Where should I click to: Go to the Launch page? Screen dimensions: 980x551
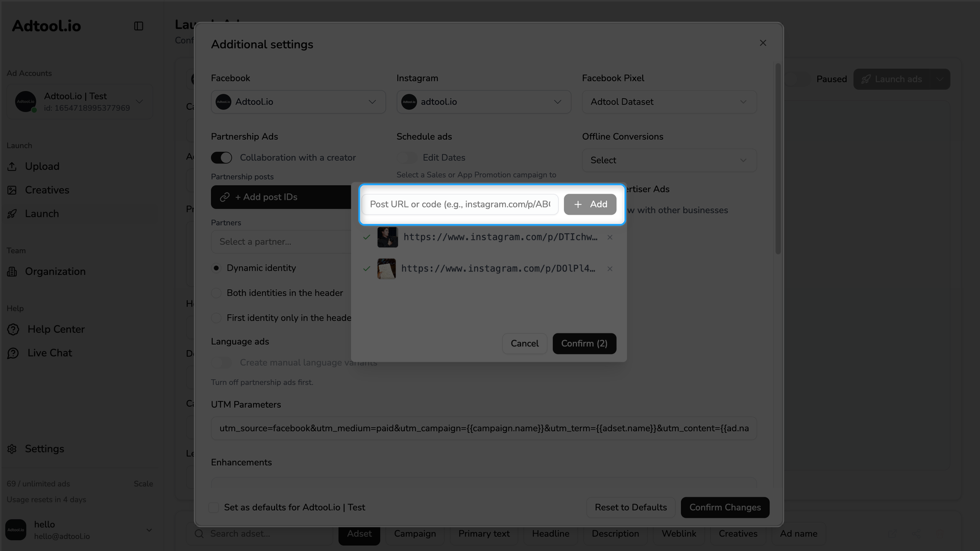tap(42, 214)
